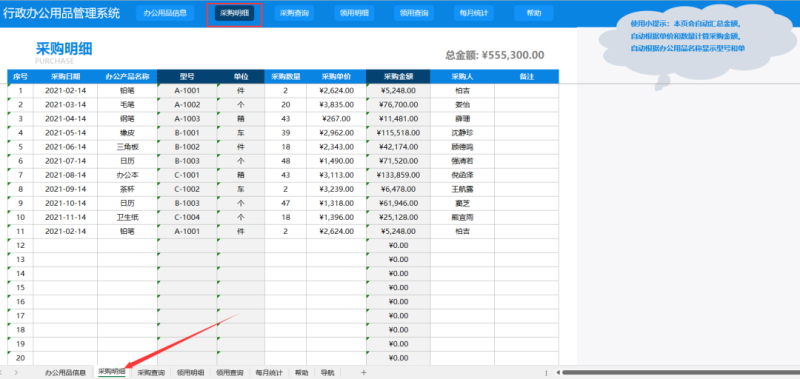Switch to the 办公用品信息 sheet tab
Viewport: 800px width, 379px height.
[65, 372]
